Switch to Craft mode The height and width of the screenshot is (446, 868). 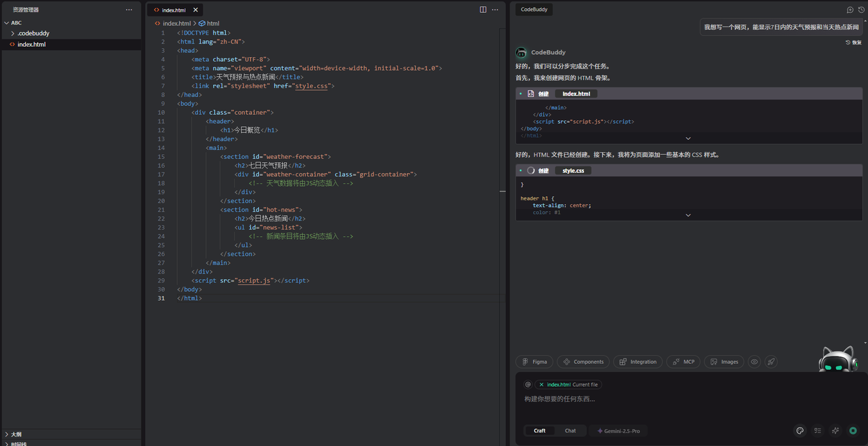click(540, 430)
